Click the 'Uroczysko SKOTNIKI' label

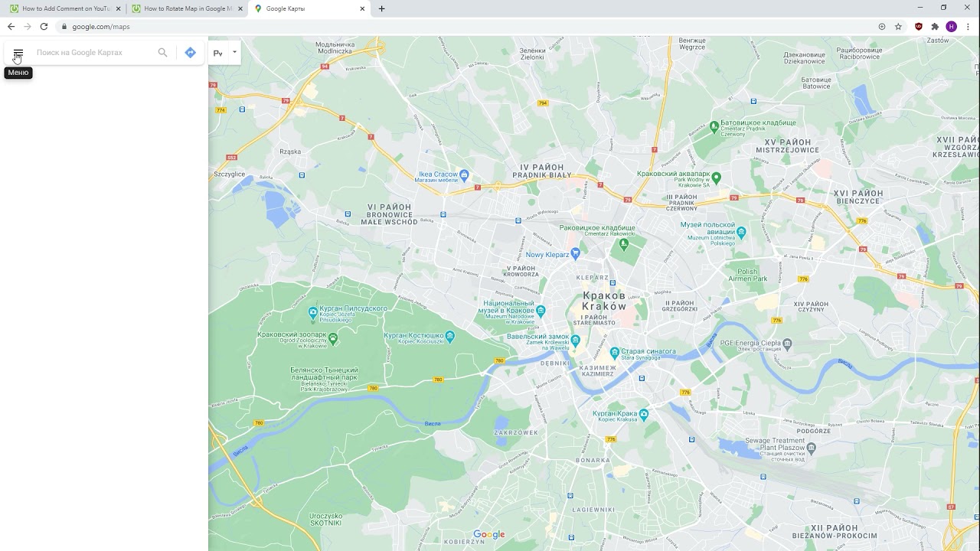[326, 520]
